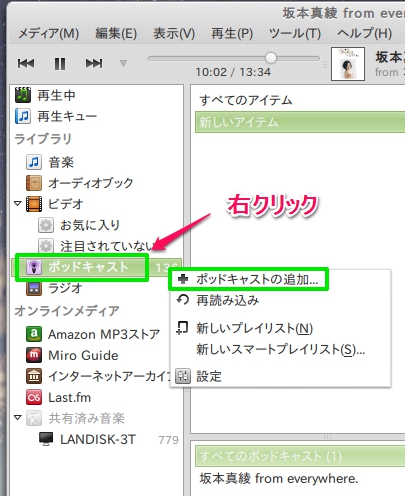Viewport: 405px width, 496px height.
Task: Click the Last.fm icon
Action: click(34, 397)
